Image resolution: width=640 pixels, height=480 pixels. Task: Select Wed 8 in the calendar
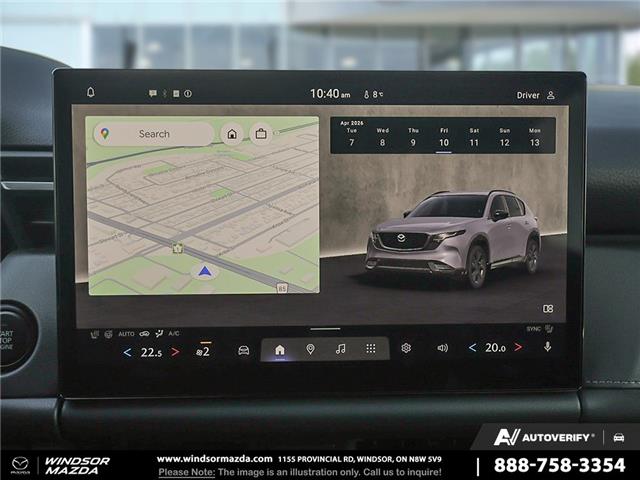point(382,137)
